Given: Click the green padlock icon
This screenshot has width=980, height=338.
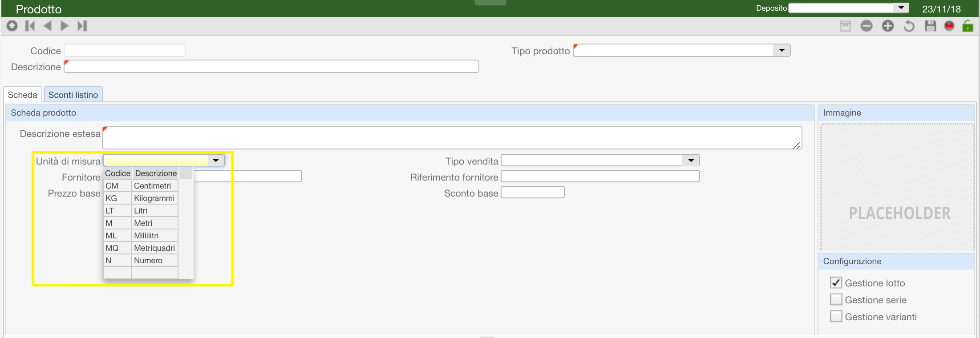Looking at the screenshot, I should (x=968, y=26).
